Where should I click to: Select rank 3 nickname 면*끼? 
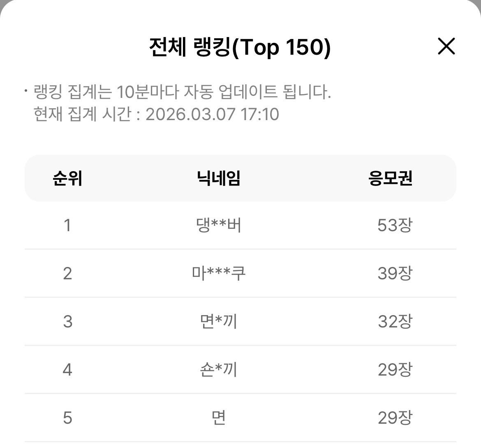click(x=218, y=321)
